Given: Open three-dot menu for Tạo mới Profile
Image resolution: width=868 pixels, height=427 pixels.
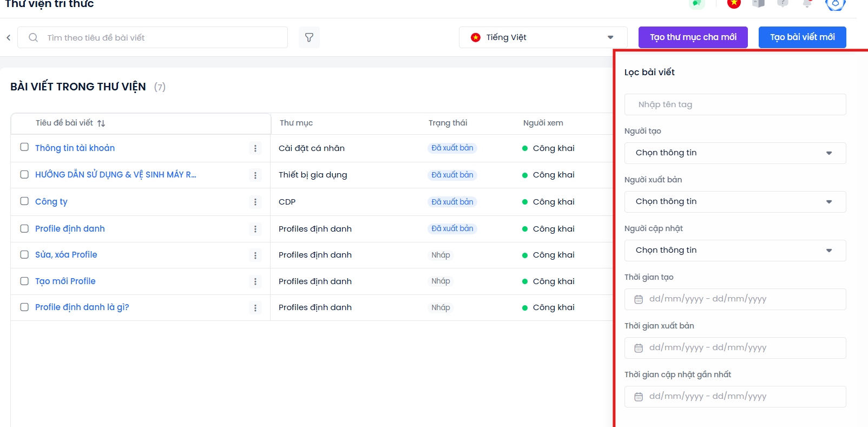Looking at the screenshot, I should 255,281.
